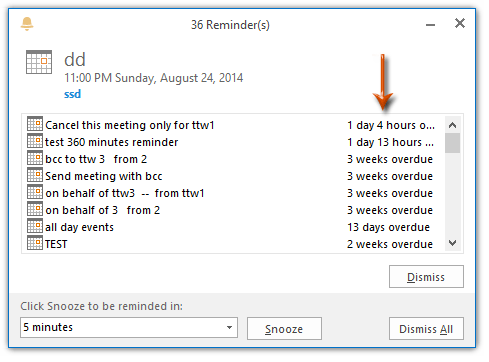Click scroll up arrow in reminder list
The height and width of the screenshot is (362, 489).
(452, 125)
